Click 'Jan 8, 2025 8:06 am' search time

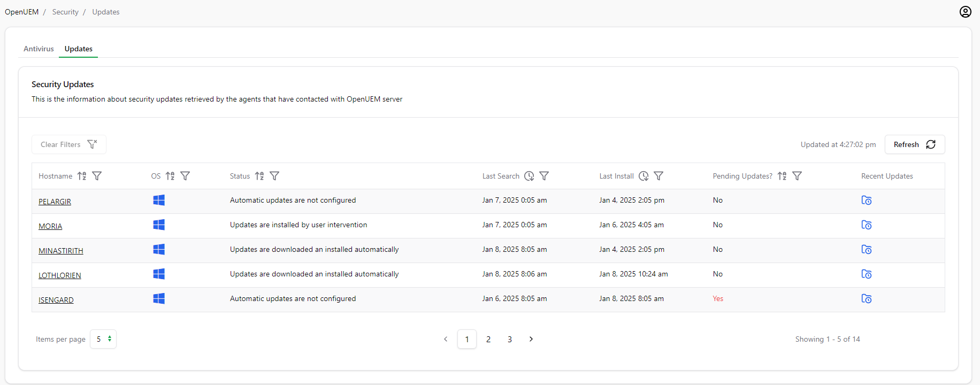coord(515,274)
